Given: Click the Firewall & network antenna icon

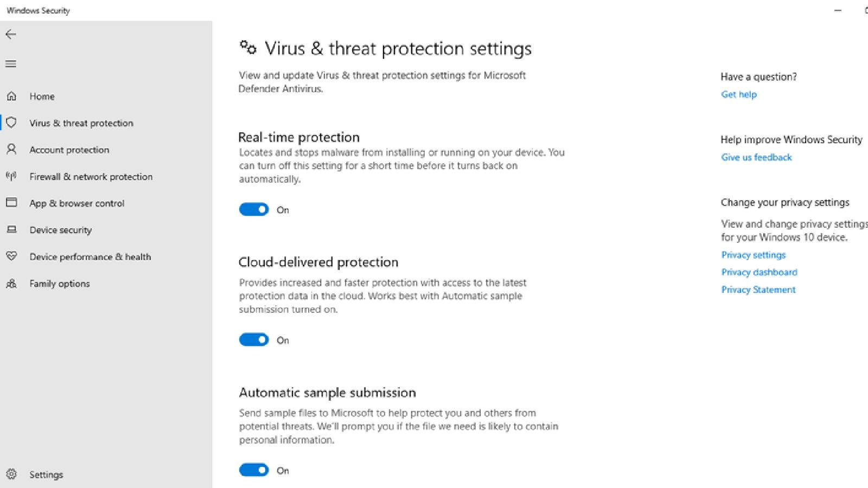Looking at the screenshot, I should point(11,176).
